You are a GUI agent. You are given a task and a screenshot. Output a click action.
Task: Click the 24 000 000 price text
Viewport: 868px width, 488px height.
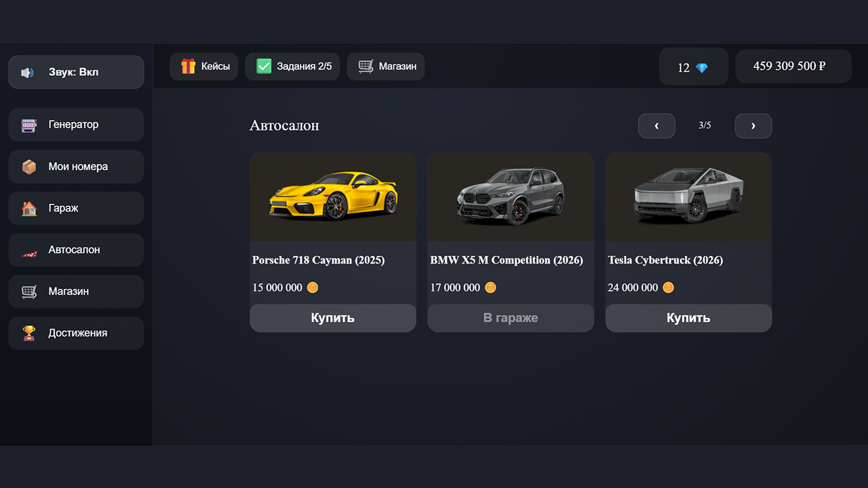[x=633, y=287]
